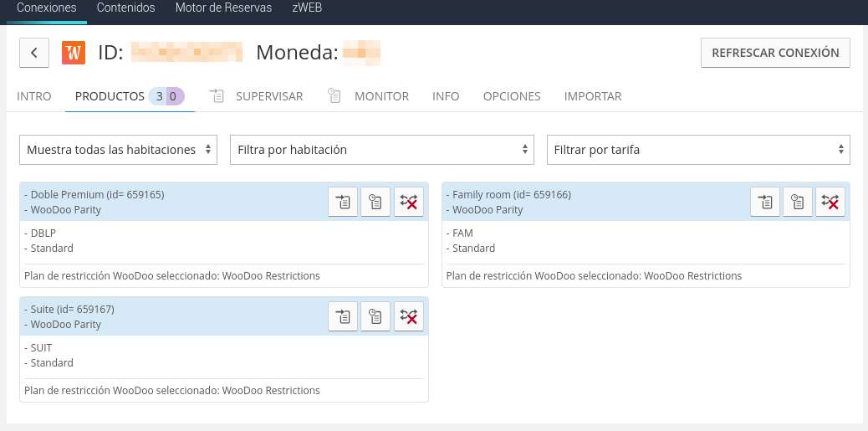Open 'Filtrar por tarifa' dropdown
The width and height of the screenshot is (868, 431).
click(x=698, y=150)
